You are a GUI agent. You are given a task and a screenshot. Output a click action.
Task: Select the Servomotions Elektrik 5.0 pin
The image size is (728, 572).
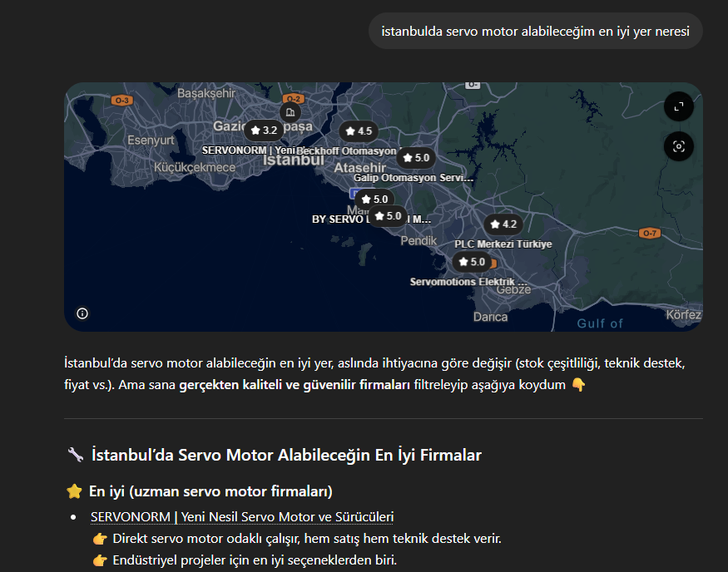[471, 262]
